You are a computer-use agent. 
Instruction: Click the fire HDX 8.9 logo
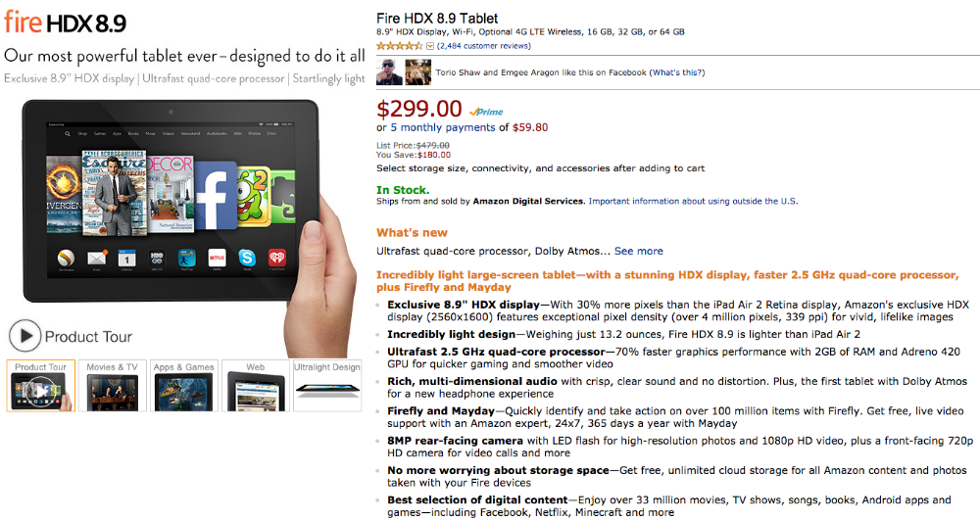click(x=66, y=23)
